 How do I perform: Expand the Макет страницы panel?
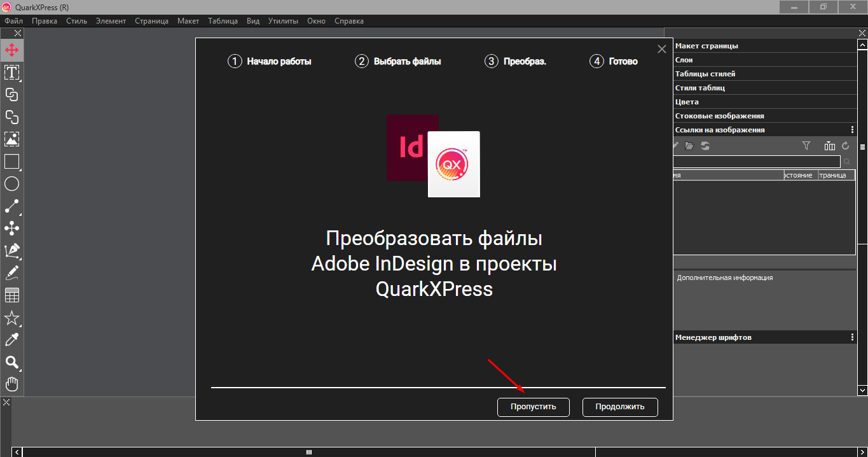pos(765,46)
